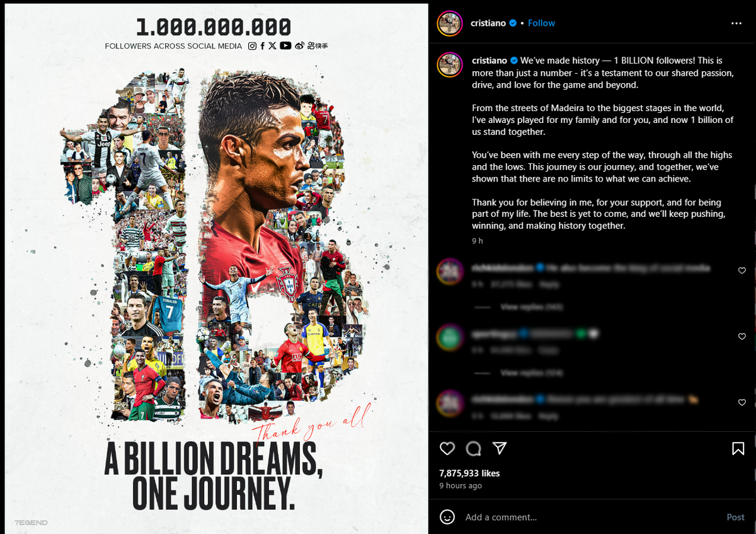
Task: Like the post with the heart icon
Action: 447,448
